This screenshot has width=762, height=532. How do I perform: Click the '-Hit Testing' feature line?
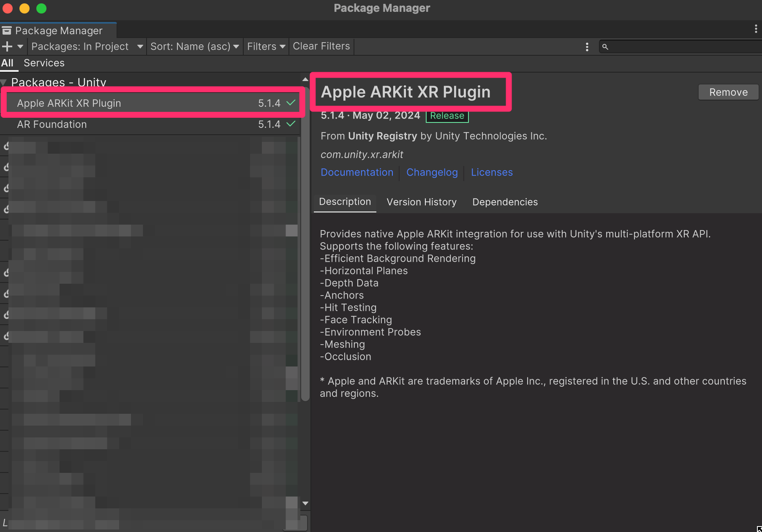348,307
